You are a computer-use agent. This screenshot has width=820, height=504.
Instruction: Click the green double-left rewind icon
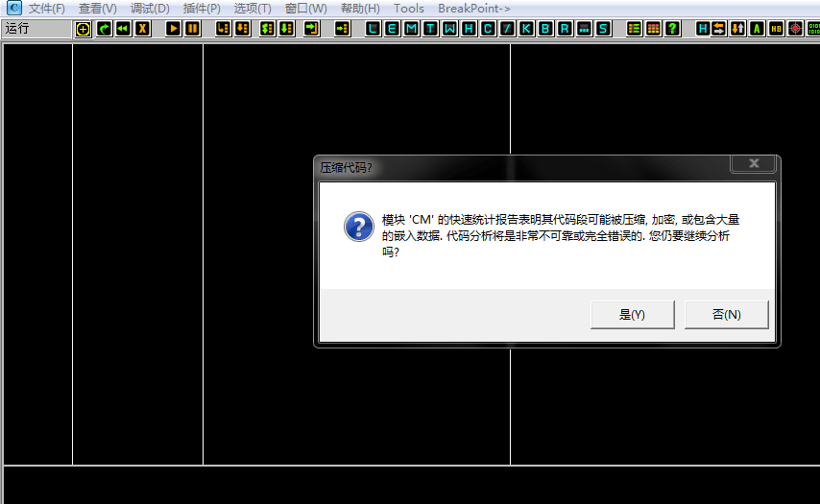[x=124, y=29]
